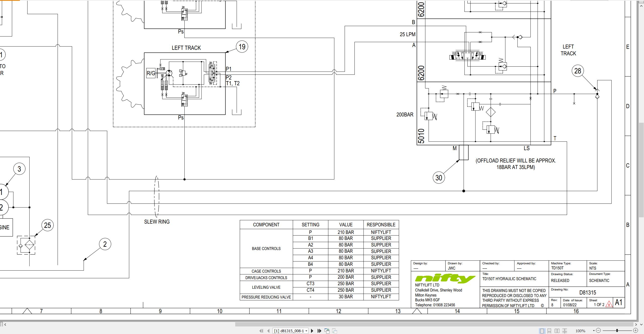The height and width of the screenshot is (334, 644).
Task: Click the 'LEVELING VALVE' table cell
Action: tap(266, 287)
